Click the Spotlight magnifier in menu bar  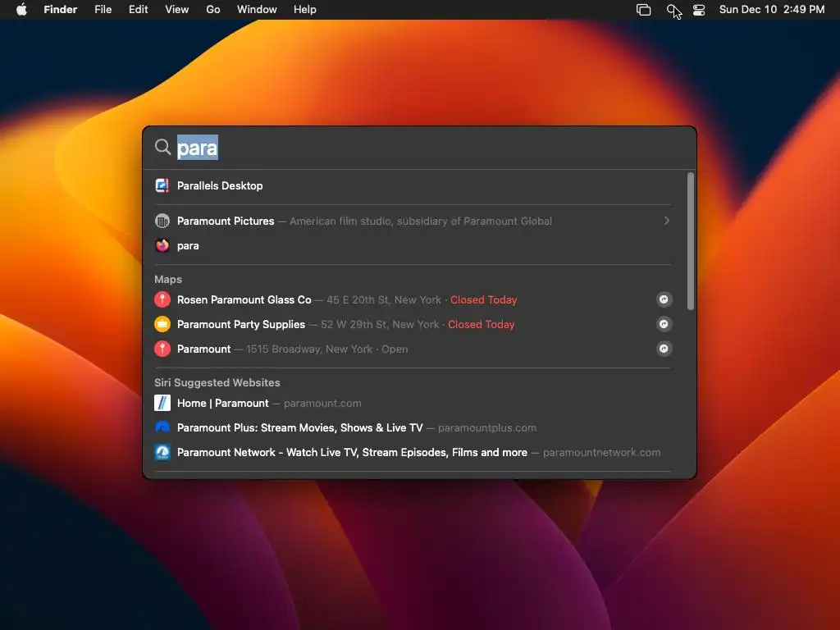[x=673, y=10]
